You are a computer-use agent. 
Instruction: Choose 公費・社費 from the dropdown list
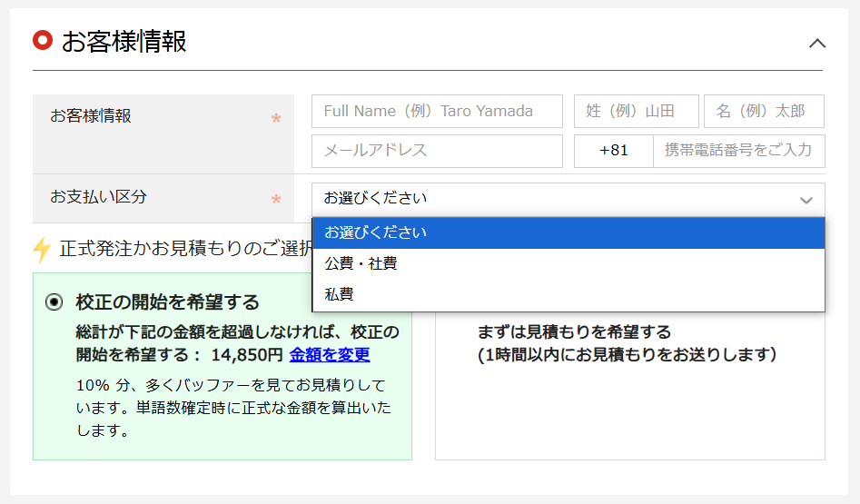coord(568,263)
